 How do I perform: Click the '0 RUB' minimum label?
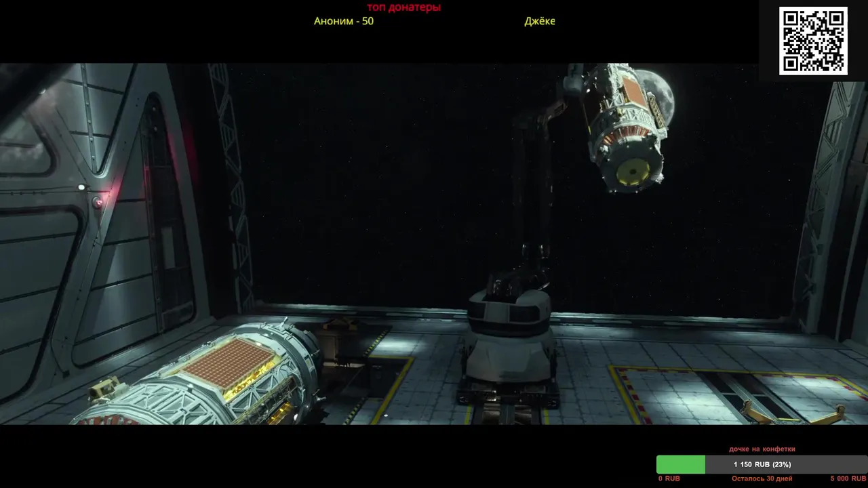pos(669,479)
